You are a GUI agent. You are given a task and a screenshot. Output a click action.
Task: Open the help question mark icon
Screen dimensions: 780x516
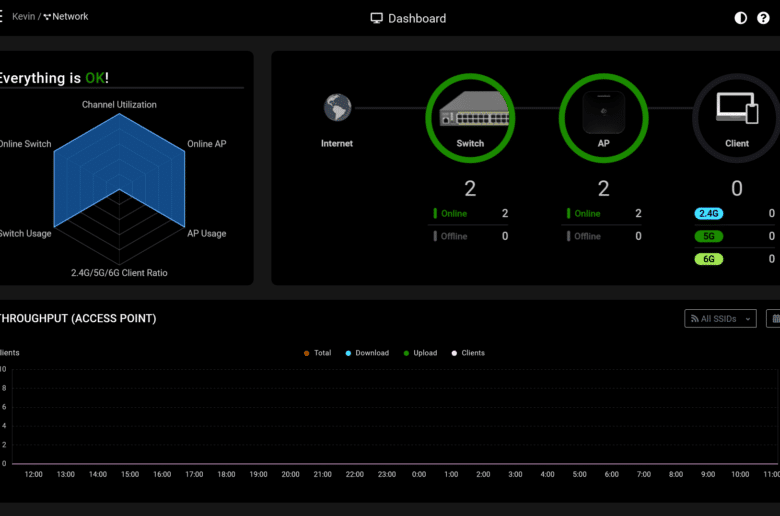point(763,18)
